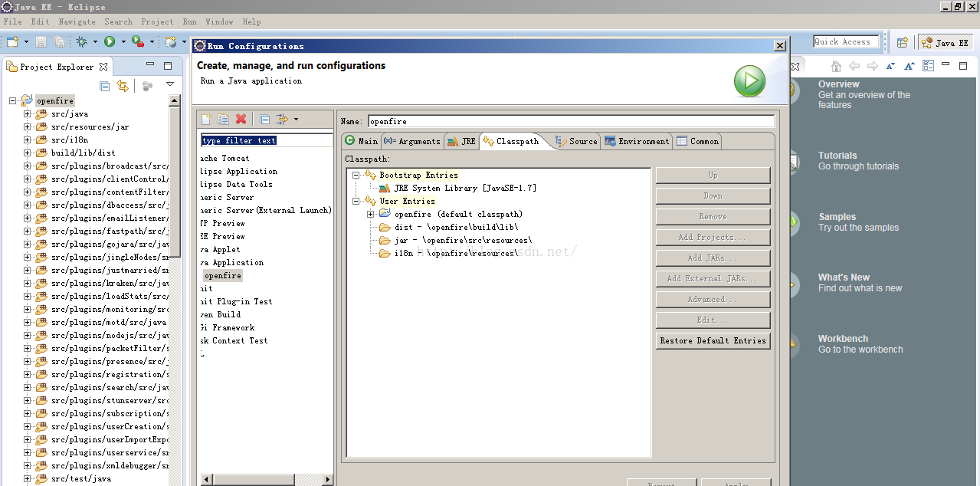Close the Project Explorer tab

click(103, 67)
